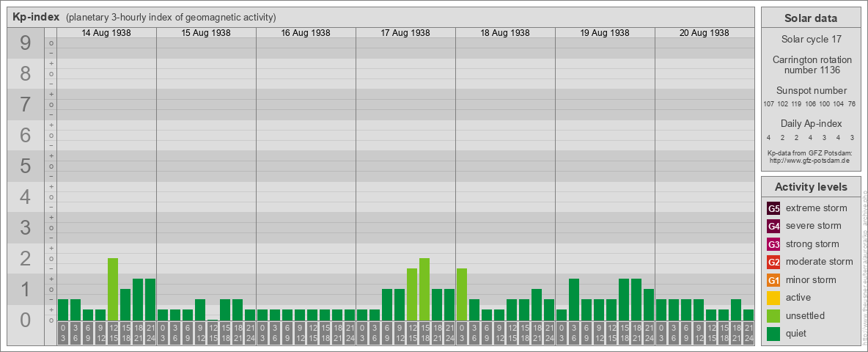This screenshot has width=868, height=352.
Task: Click the quiet bar for 19 Aug 3-6
Action: tap(573, 299)
